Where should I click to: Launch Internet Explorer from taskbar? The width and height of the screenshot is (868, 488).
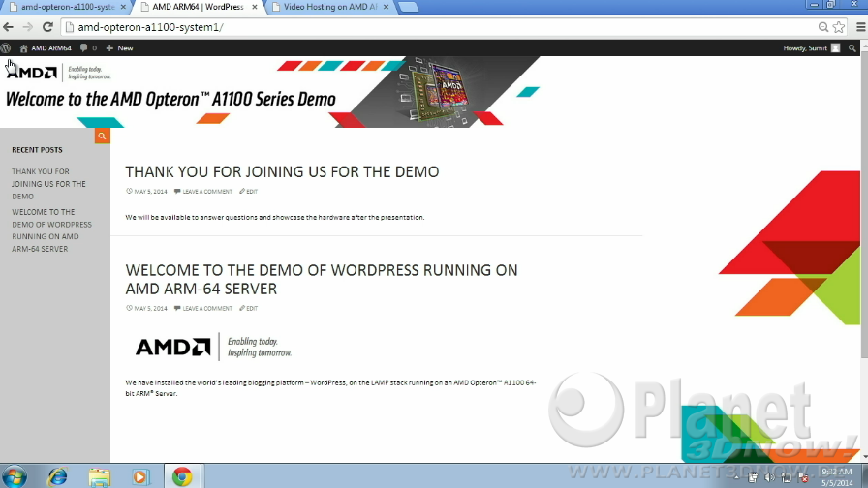coord(57,476)
